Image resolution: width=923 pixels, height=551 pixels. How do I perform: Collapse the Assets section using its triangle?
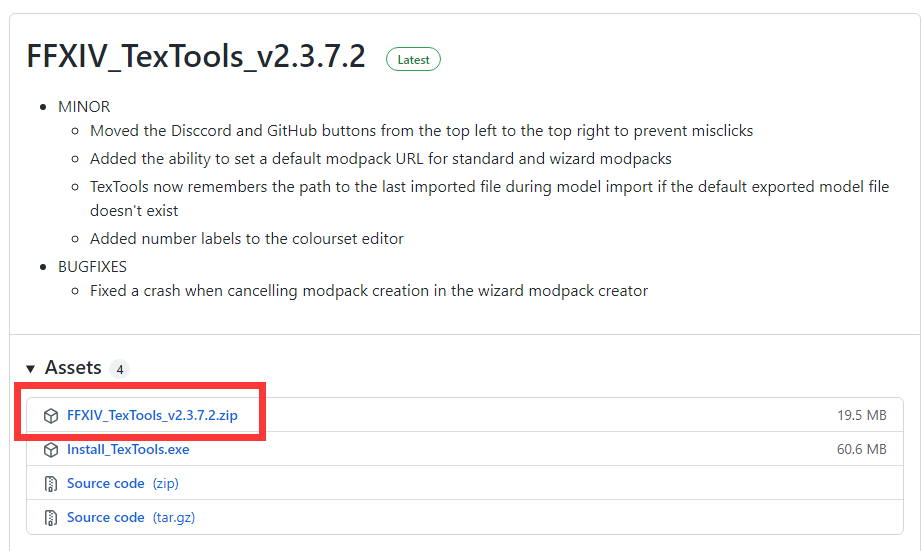point(31,369)
